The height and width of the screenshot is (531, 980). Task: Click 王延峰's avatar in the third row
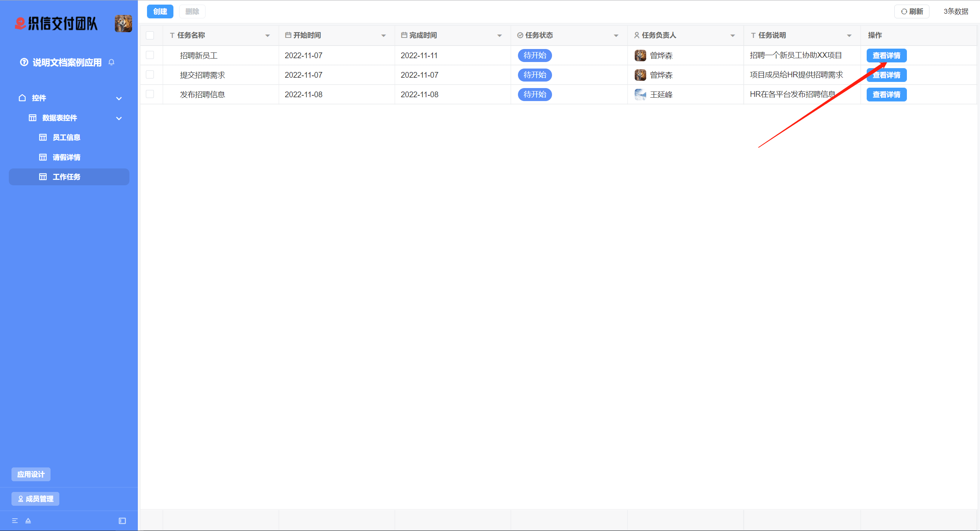pyautogui.click(x=640, y=95)
